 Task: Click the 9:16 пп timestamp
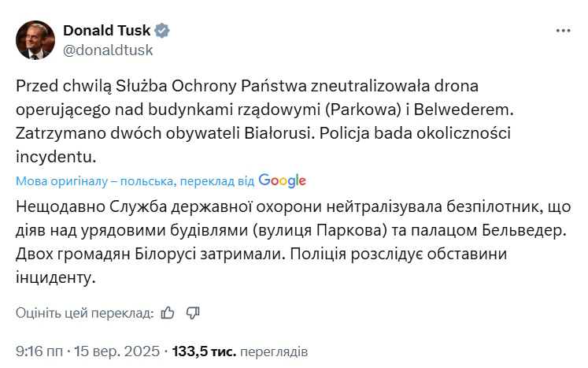39,350
